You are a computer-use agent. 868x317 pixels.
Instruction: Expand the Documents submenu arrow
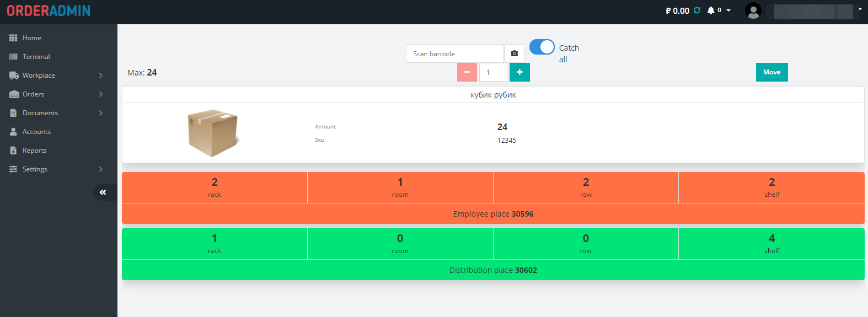coord(101,113)
